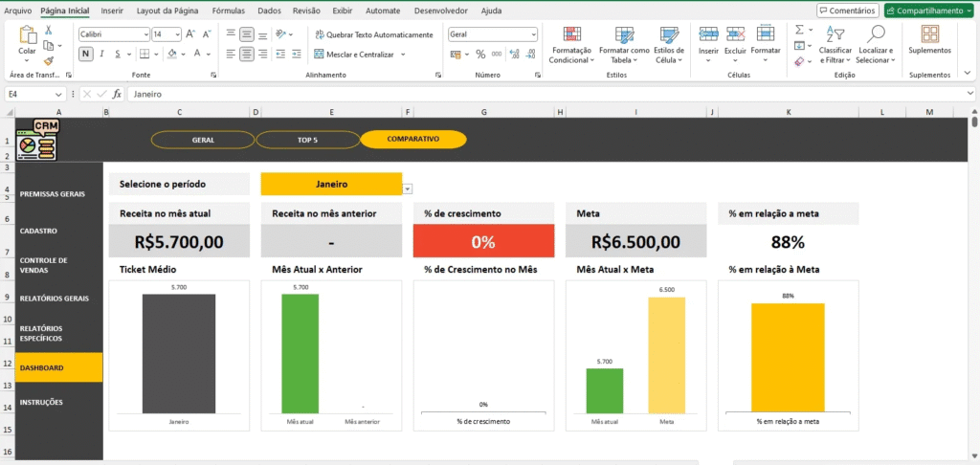Open the Layout da Página tab
980x465 pixels.
pos(169,11)
